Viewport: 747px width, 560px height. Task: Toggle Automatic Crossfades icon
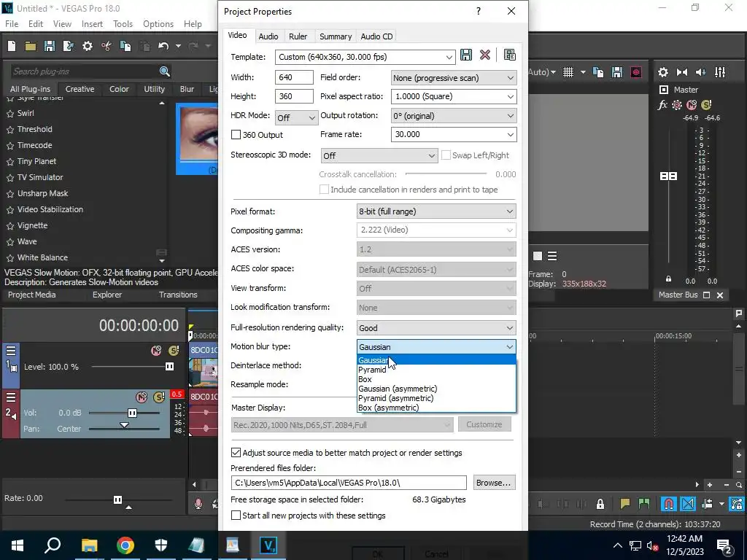[x=688, y=503]
